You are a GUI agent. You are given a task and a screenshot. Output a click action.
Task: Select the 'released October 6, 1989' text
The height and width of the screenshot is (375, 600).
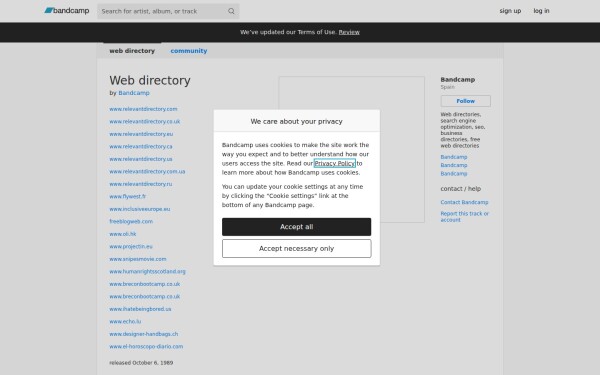point(141,363)
